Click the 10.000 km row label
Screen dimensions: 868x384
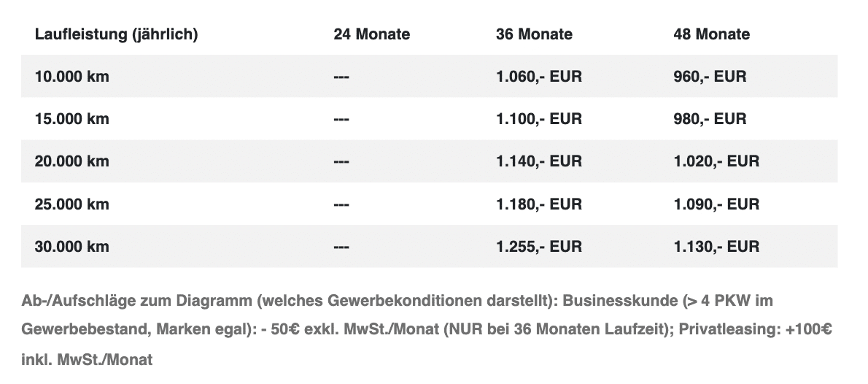(x=72, y=77)
